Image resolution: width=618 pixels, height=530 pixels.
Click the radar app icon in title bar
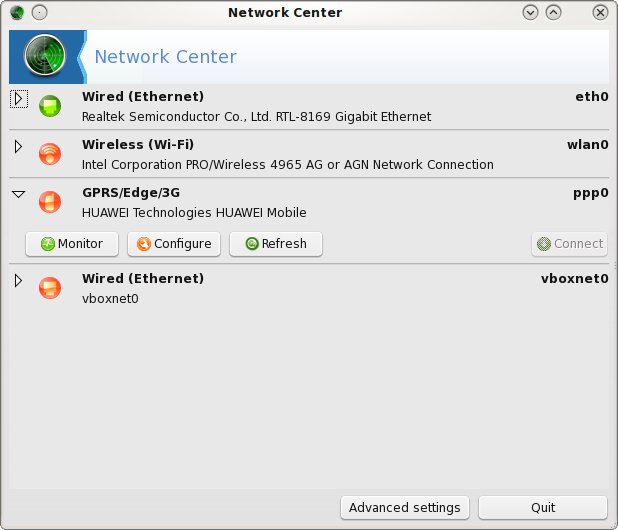[x=17, y=13]
